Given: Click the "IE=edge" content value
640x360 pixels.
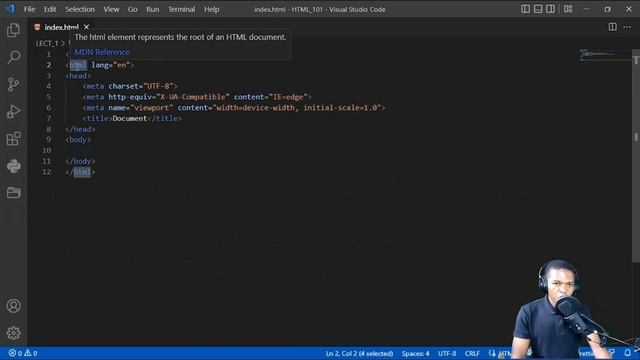Looking at the screenshot, I should coord(289,97).
